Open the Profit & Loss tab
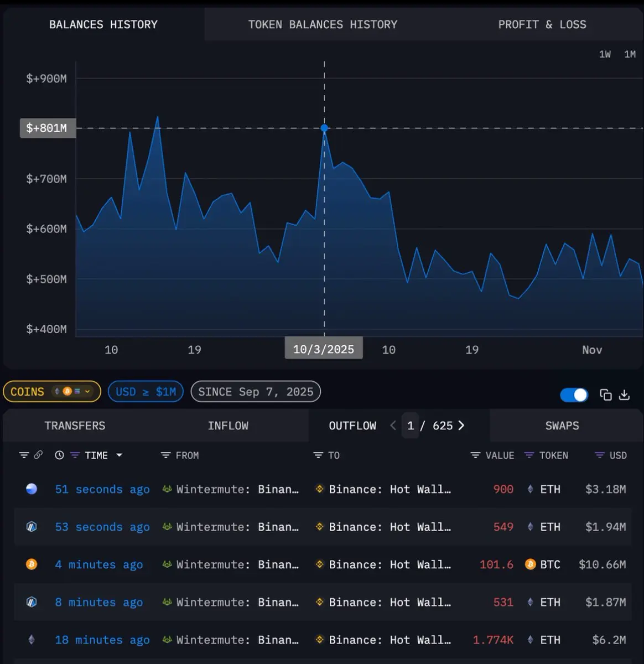 tap(542, 24)
